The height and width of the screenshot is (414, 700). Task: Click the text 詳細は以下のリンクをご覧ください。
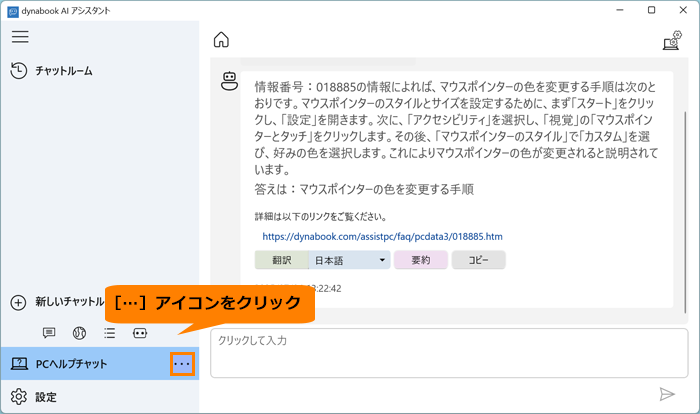pos(321,217)
